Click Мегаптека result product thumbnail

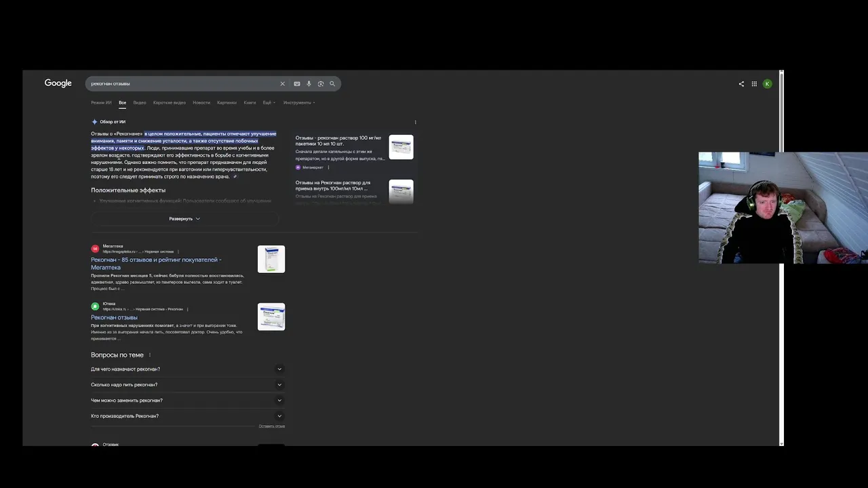click(x=271, y=259)
